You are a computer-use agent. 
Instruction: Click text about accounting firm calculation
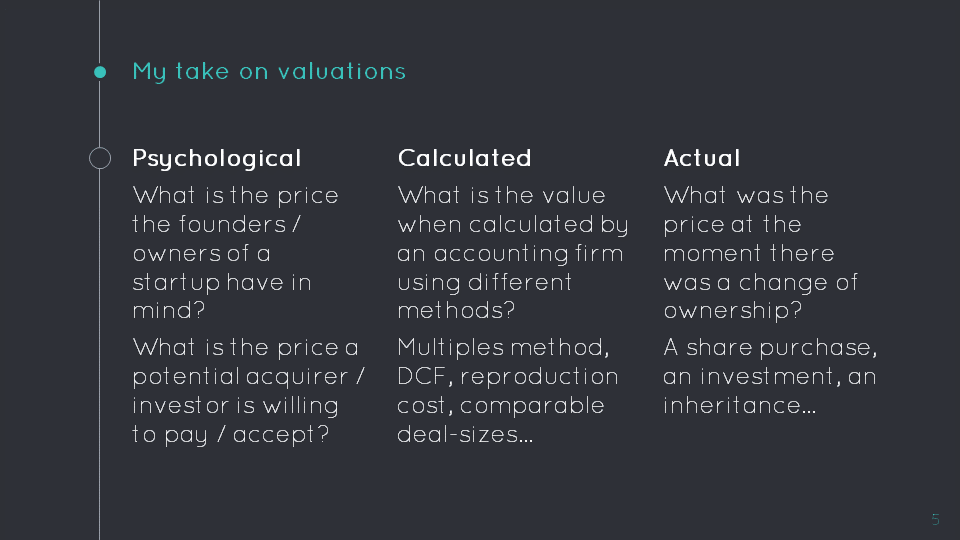(x=513, y=253)
